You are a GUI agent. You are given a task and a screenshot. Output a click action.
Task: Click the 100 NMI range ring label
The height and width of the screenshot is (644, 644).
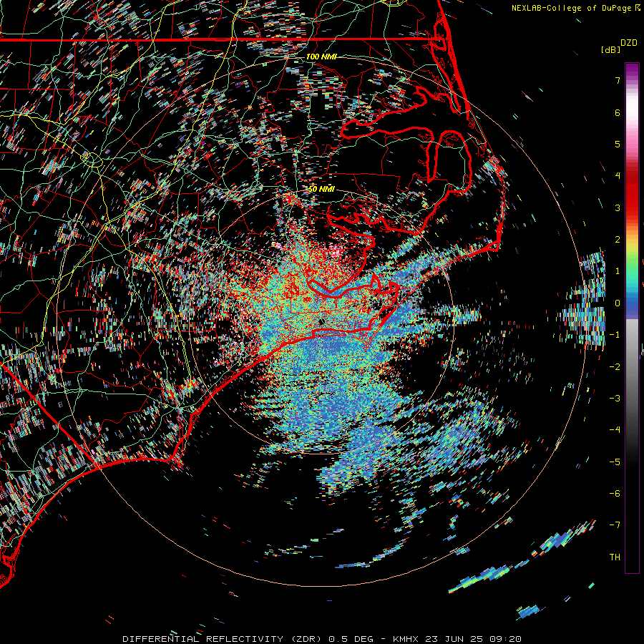[321, 57]
